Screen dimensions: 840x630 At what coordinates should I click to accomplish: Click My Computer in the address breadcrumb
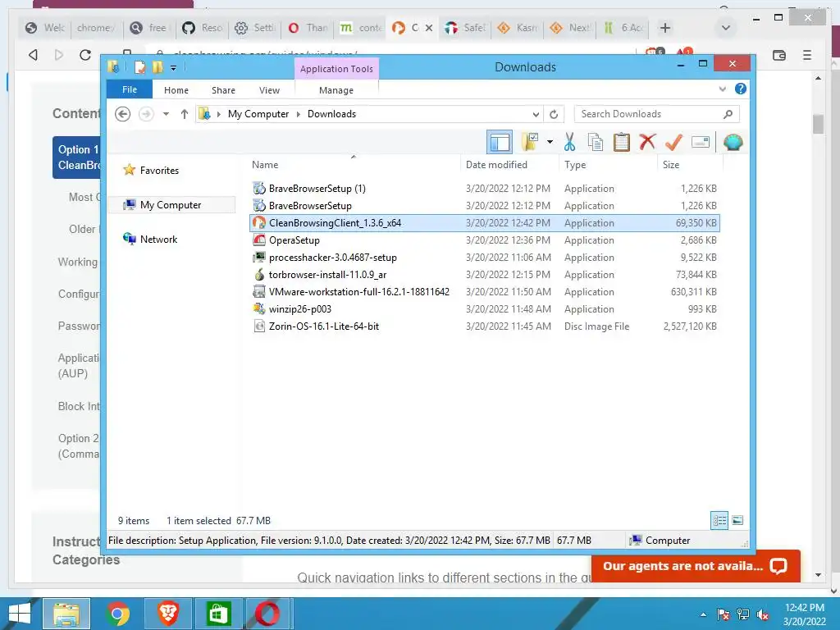(258, 114)
